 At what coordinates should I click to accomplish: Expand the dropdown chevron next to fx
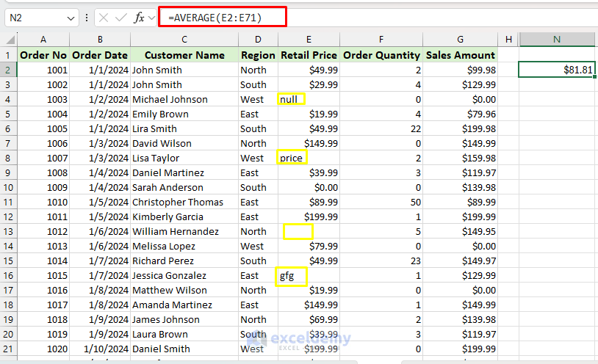[x=152, y=18]
